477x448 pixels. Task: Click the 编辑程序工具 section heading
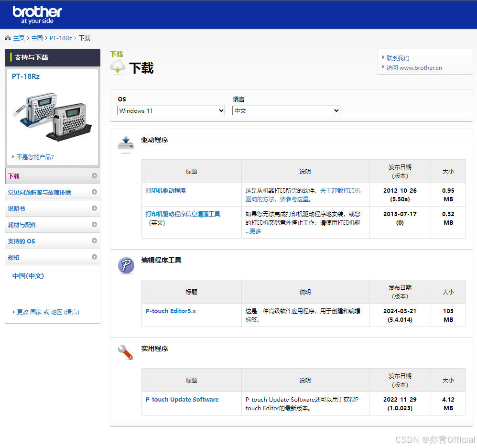point(161,260)
